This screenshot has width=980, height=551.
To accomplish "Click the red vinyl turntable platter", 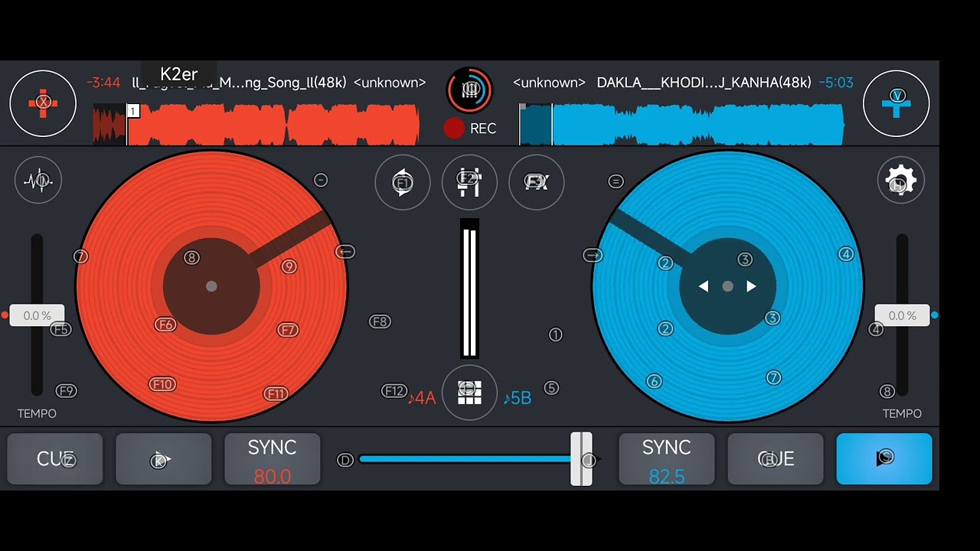I will click(211, 286).
